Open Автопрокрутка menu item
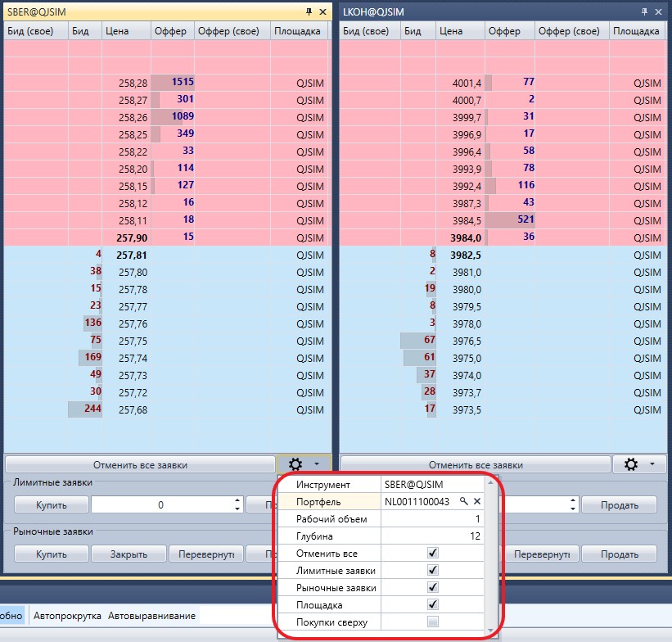This screenshot has width=672, height=642. [67, 616]
